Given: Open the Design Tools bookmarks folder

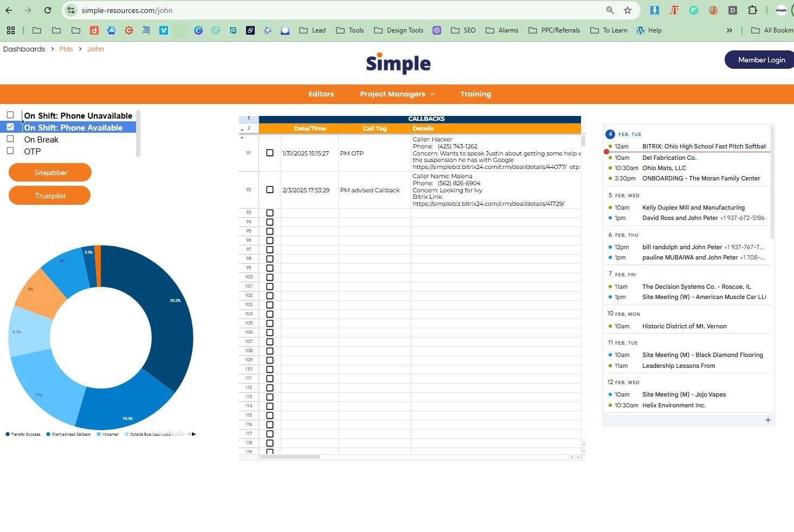Looking at the screenshot, I should tap(398, 30).
